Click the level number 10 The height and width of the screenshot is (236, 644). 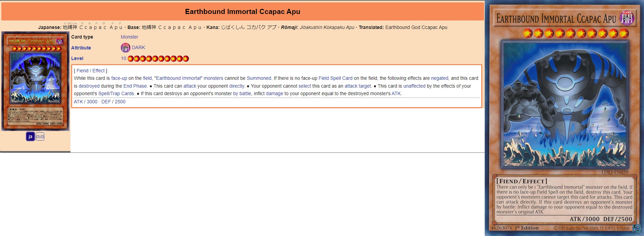point(124,58)
